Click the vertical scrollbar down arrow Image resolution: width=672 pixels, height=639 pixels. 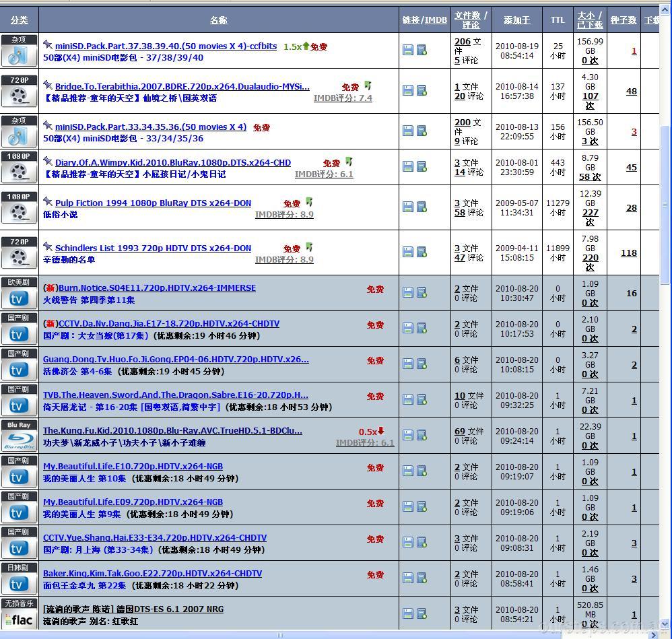665,624
